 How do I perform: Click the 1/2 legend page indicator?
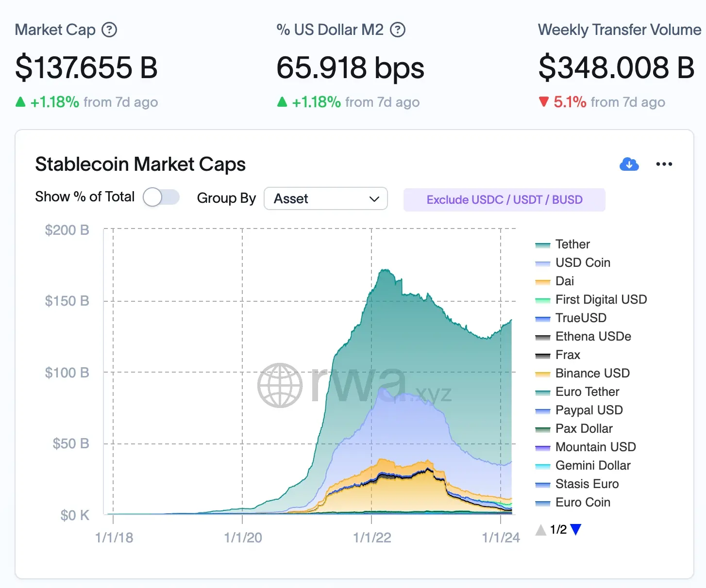558,529
